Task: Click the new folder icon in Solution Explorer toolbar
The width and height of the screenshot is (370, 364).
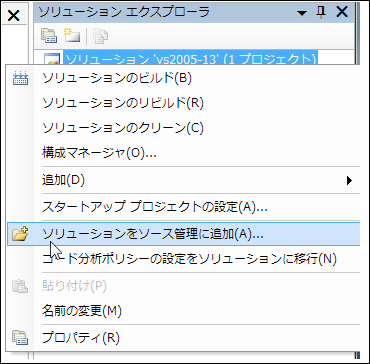Action: (72, 35)
